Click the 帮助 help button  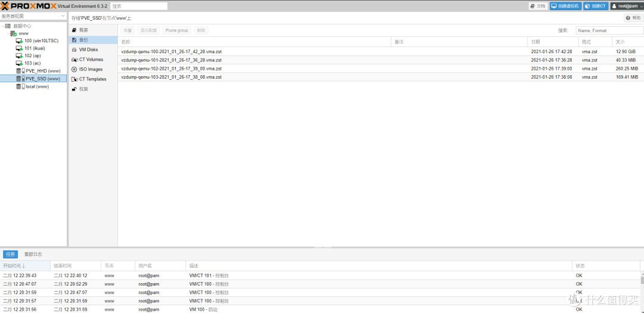point(633,18)
